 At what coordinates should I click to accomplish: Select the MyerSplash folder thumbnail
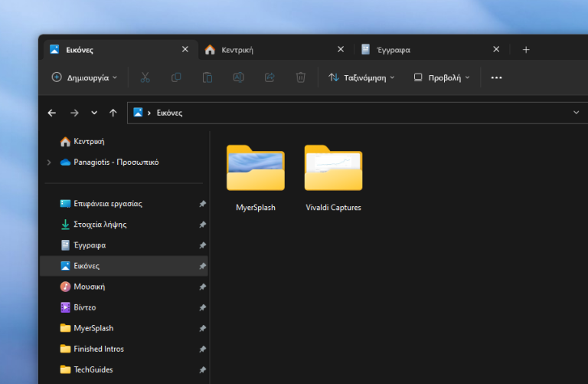256,168
